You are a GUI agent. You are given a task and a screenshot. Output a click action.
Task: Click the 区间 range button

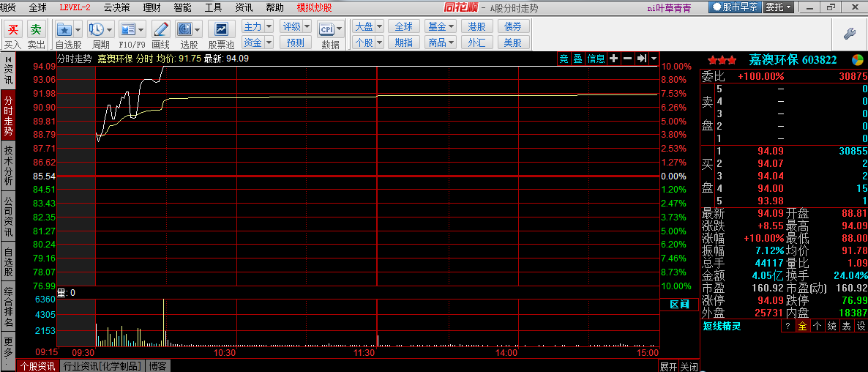point(679,304)
